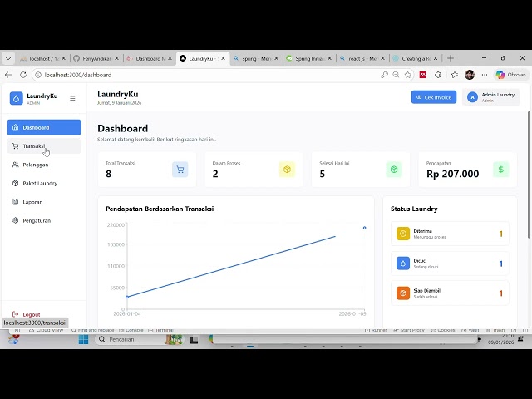The width and height of the screenshot is (532, 399).
Task: Open the Copilot Obrolan button
Action: tap(510, 75)
